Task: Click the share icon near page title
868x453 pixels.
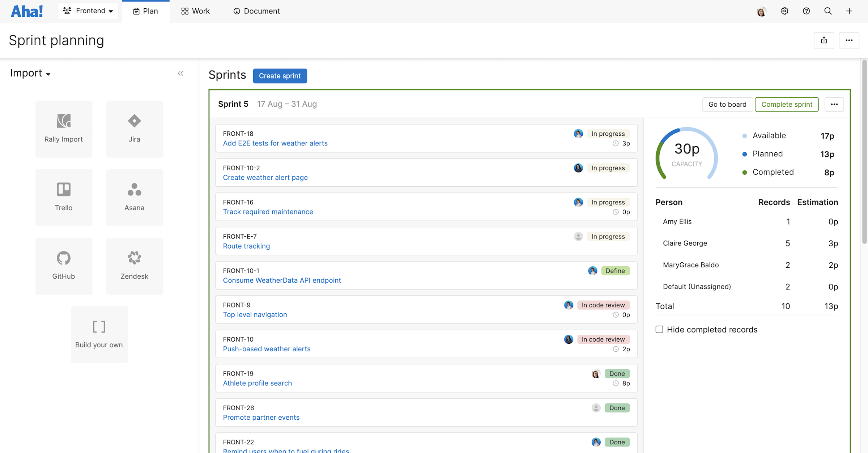Action: click(824, 40)
